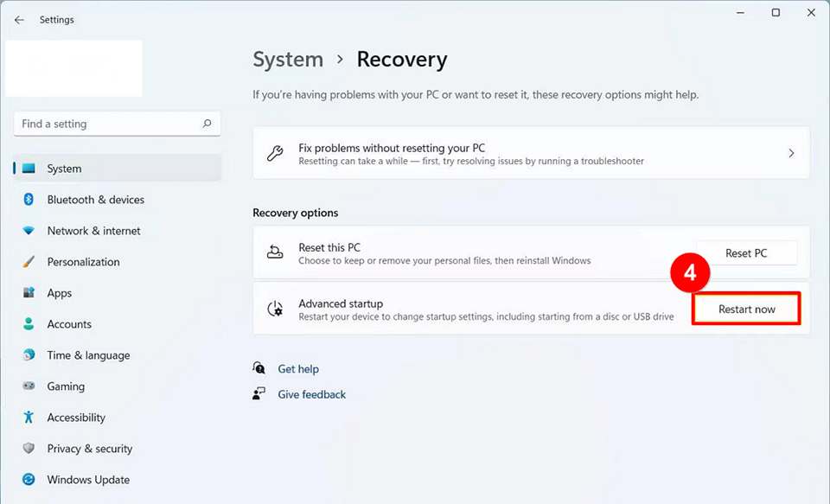
Task: Click the back arrow in Settings header
Action: [x=19, y=20]
